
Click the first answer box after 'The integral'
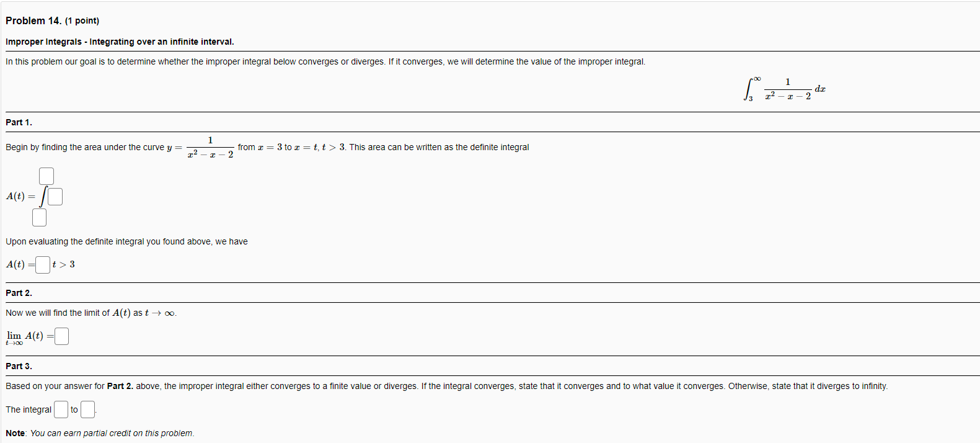[x=60, y=409]
